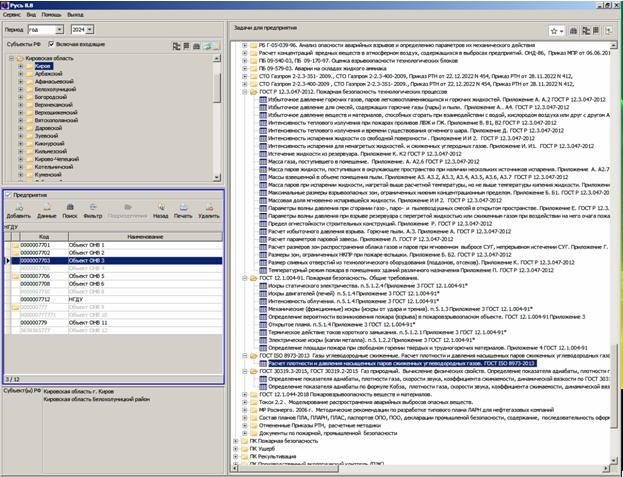Click the Назад (Back) toolbar icon
This screenshot has height=477, width=623.
[x=160, y=208]
